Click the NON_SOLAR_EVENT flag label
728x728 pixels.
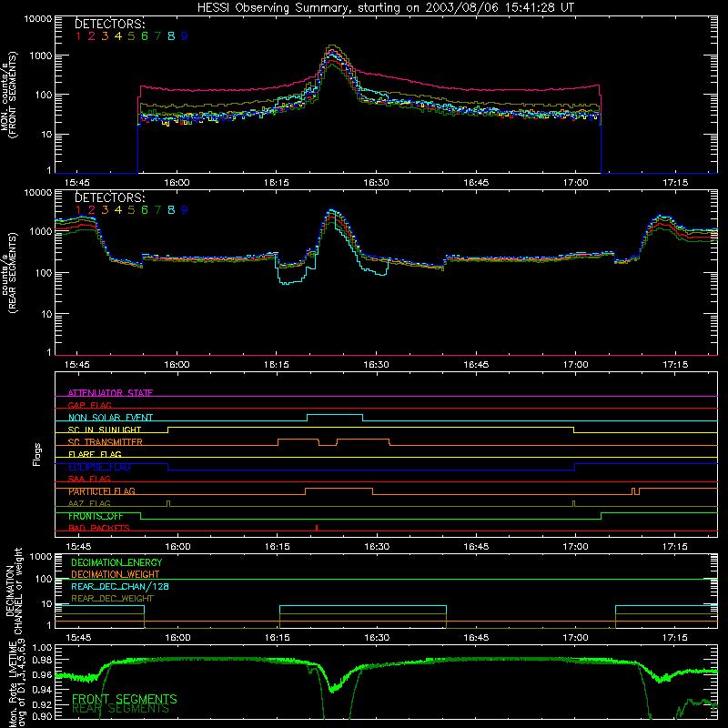click(110, 418)
